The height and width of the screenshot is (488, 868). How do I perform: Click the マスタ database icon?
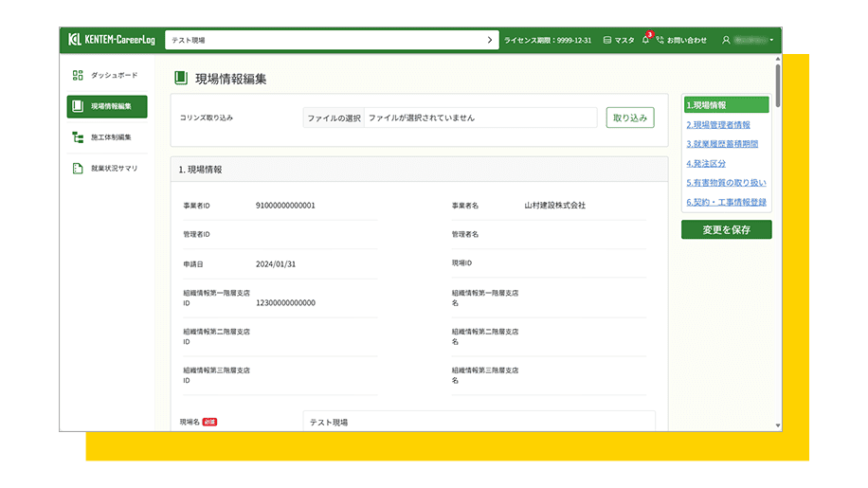click(x=607, y=41)
